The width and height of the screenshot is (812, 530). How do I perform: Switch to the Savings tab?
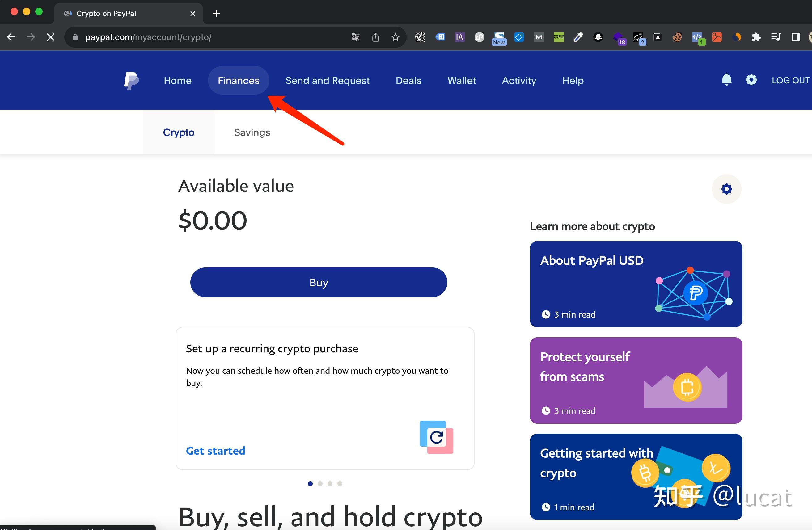252,132
